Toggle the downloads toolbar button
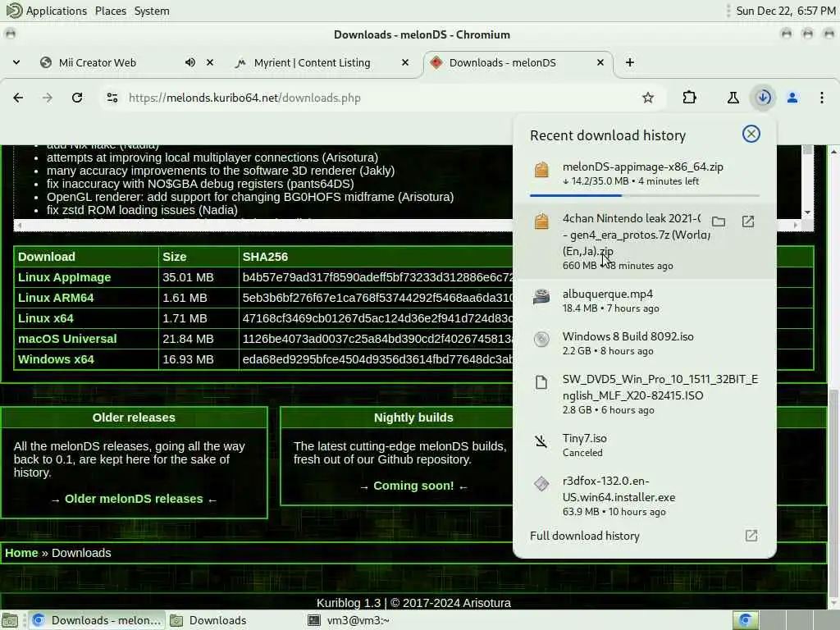Screen dimensions: 840x630 [764, 98]
